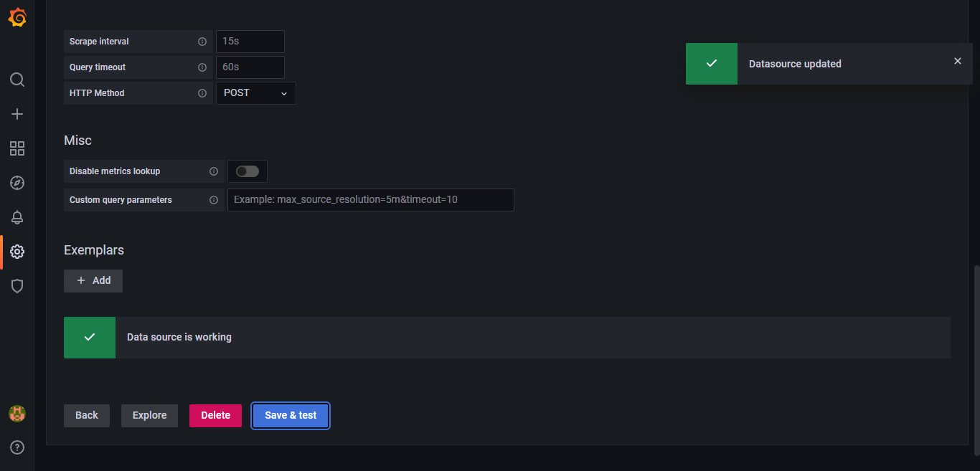Open the Configuration gear icon
The image size is (980, 471).
(17, 252)
